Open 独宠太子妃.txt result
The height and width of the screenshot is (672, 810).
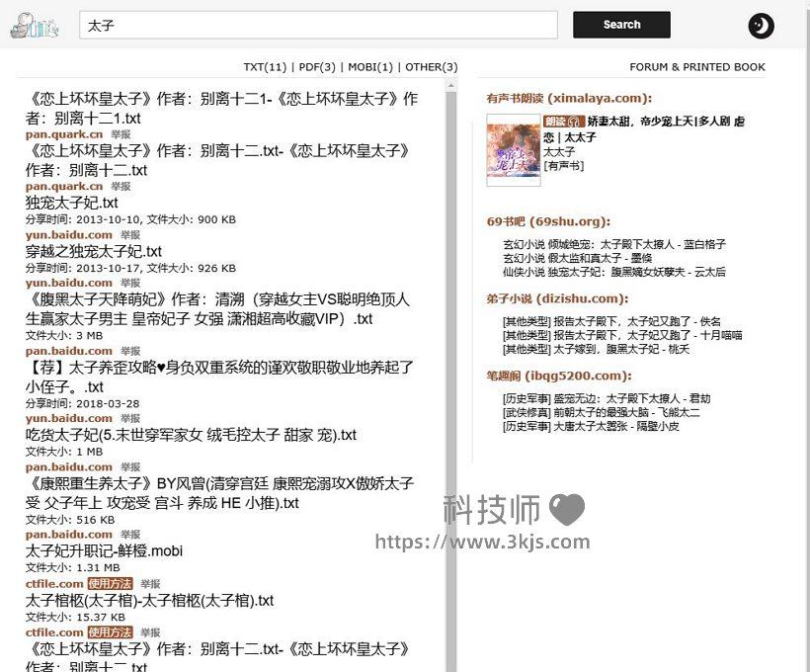[x=72, y=203]
